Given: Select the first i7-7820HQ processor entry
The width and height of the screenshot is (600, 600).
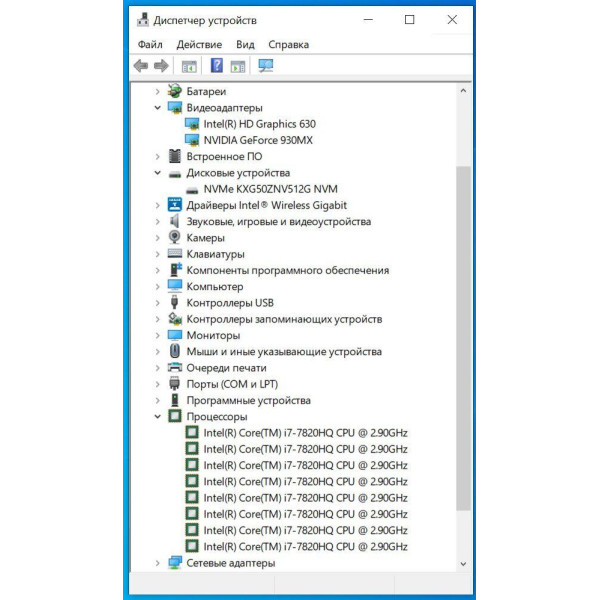Looking at the screenshot, I should [305, 432].
